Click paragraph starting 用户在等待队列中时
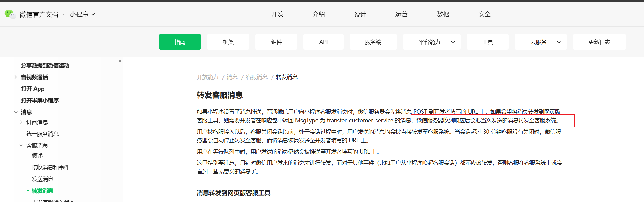The image size is (644, 202). 289,152
